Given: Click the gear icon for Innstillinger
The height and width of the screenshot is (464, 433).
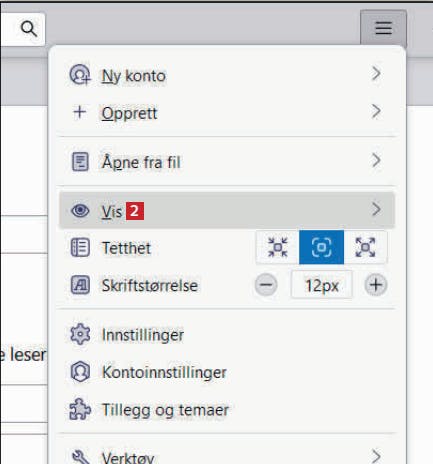Looking at the screenshot, I should point(80,334).
